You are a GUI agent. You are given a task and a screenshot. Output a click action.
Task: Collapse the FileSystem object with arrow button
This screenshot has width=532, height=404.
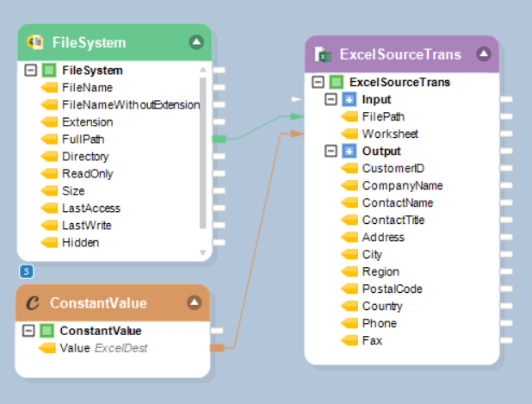[x=195, y=41]
